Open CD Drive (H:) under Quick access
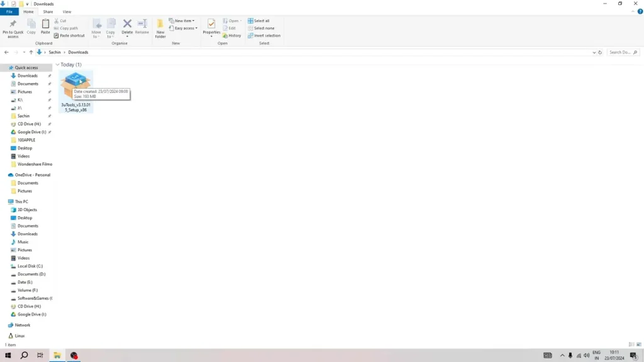 pyautogui.click(x=29, y=124)
